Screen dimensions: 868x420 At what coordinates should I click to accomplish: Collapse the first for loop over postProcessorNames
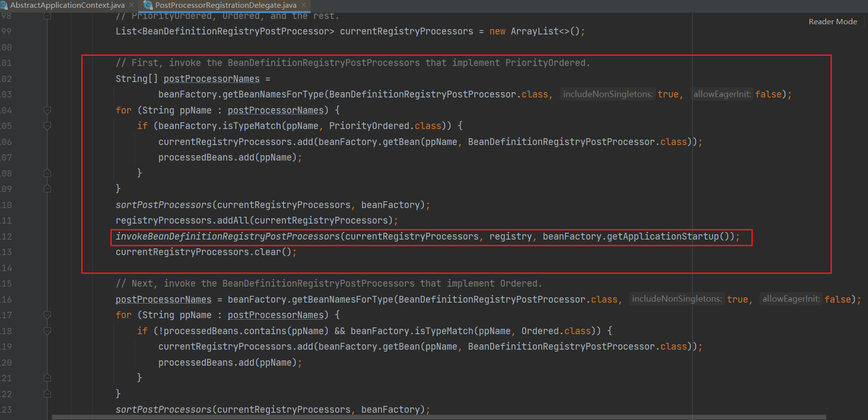(x=47, y=110)
